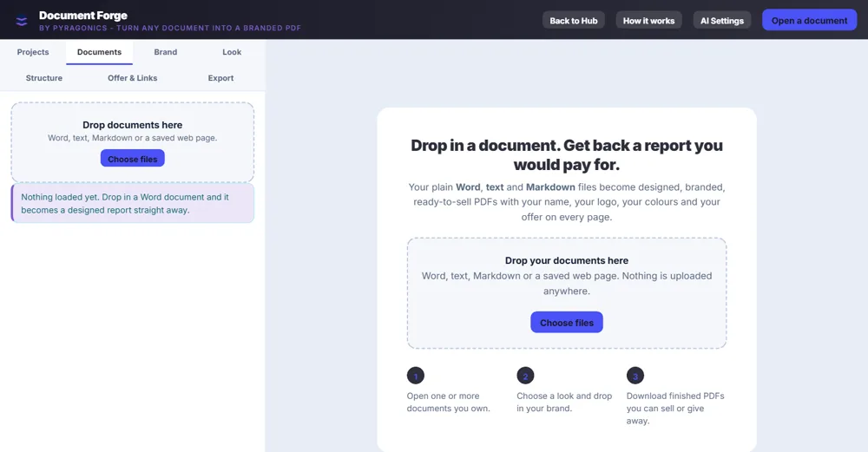Viewport: 868px width, 452px height.
Task: Click the step 2 circle icon
Action: 525,376
